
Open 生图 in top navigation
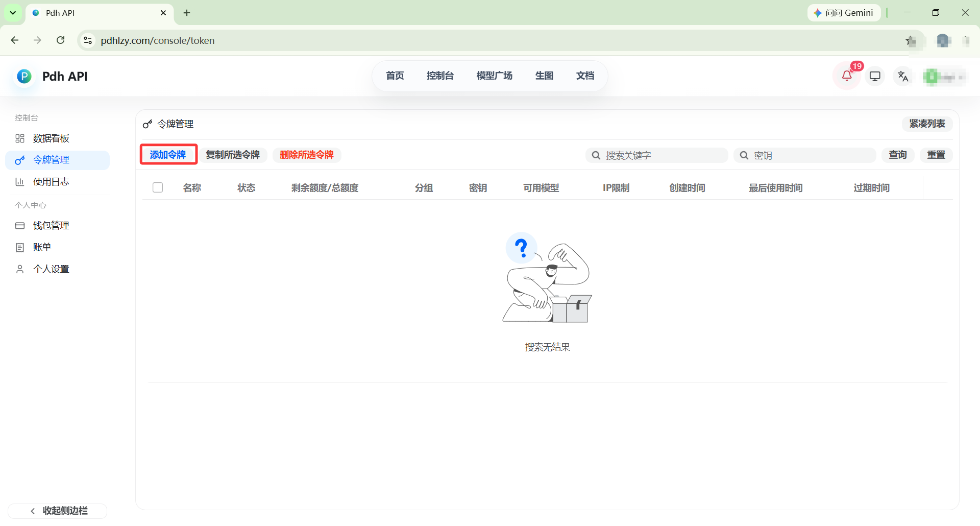544,76
